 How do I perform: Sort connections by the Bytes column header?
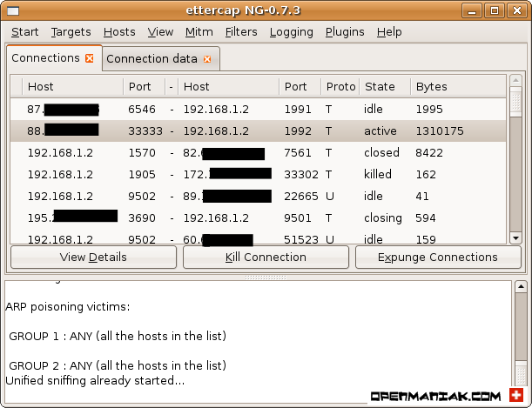coord(455,87)
